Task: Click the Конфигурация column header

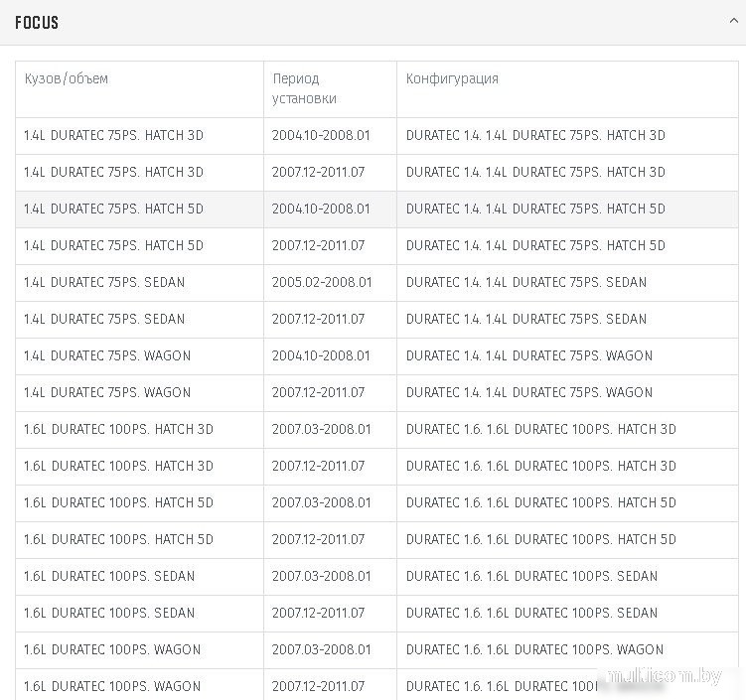Action: [x=452, y=78]
